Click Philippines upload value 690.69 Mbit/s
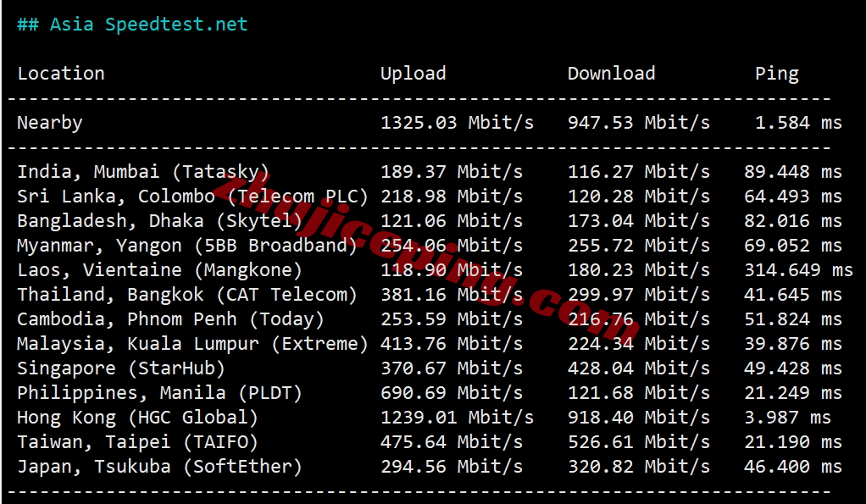Image resolution: width=866 pixels, height=504 pixels. (x=452, y=392)
